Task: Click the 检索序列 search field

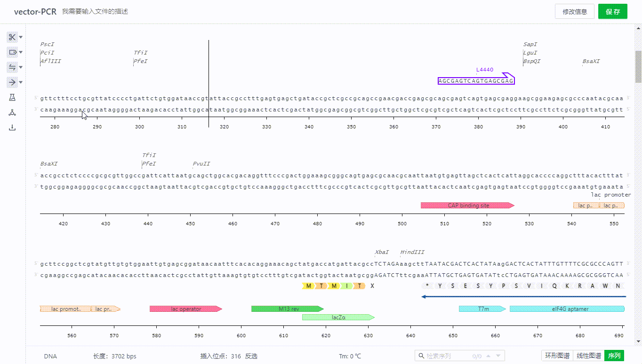Action: (447, 356)
